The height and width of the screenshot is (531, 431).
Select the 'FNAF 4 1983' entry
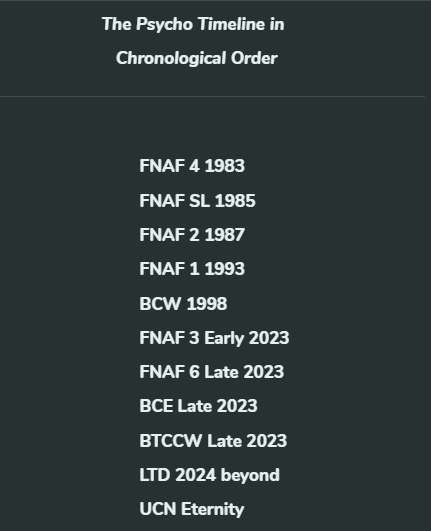click(x=192, y=166)
